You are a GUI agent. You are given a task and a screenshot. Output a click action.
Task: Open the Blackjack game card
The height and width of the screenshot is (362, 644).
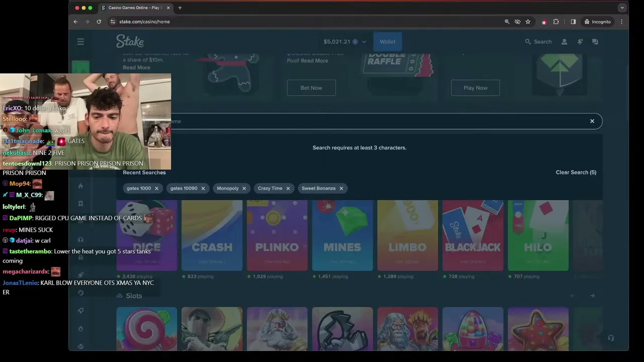click(473, 235)
